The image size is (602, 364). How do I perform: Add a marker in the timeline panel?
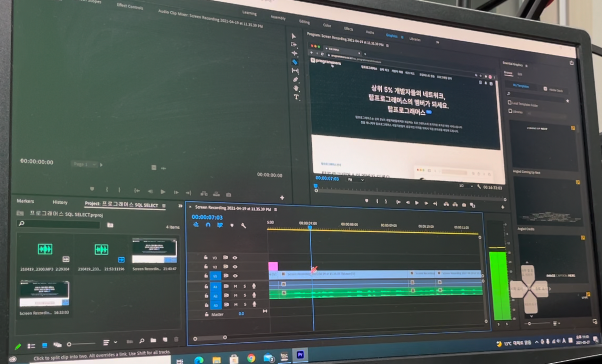232,225
